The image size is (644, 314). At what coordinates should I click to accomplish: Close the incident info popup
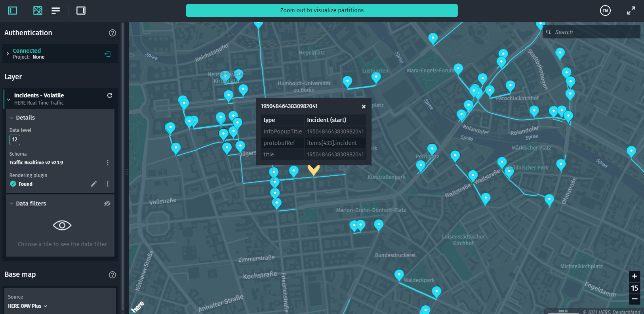coord(364,107)
